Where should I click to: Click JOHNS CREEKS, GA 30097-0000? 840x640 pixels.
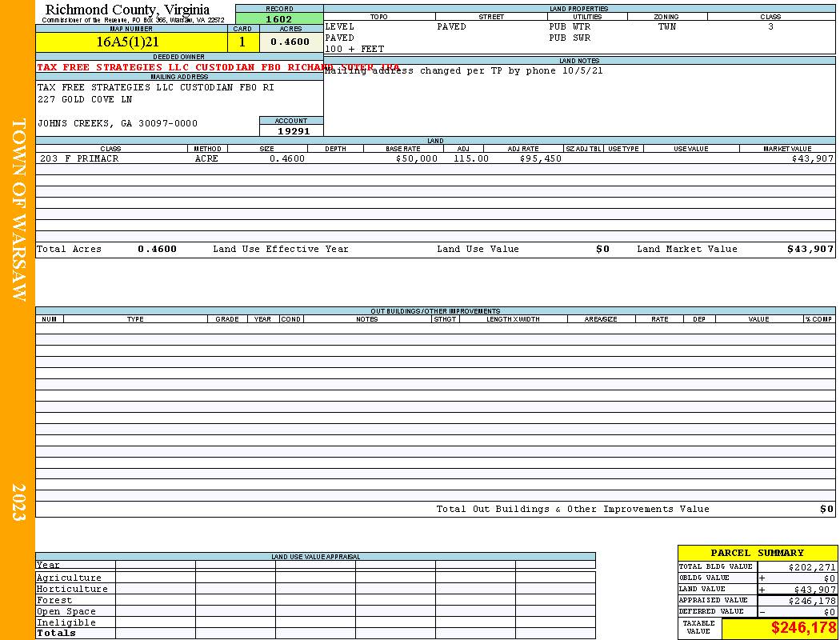118,123
